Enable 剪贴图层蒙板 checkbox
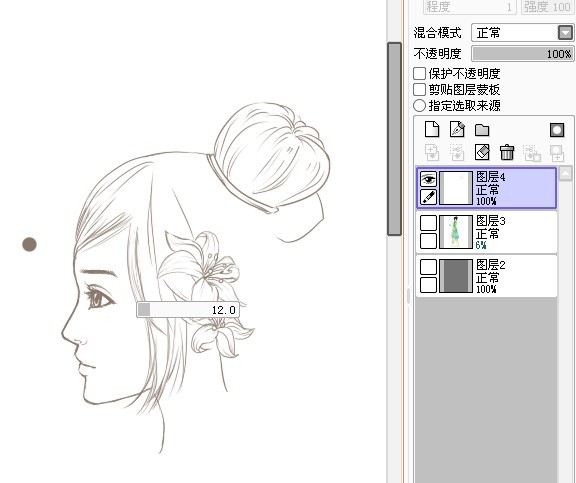This screenshot has height=483, width=576. (419, 90)
